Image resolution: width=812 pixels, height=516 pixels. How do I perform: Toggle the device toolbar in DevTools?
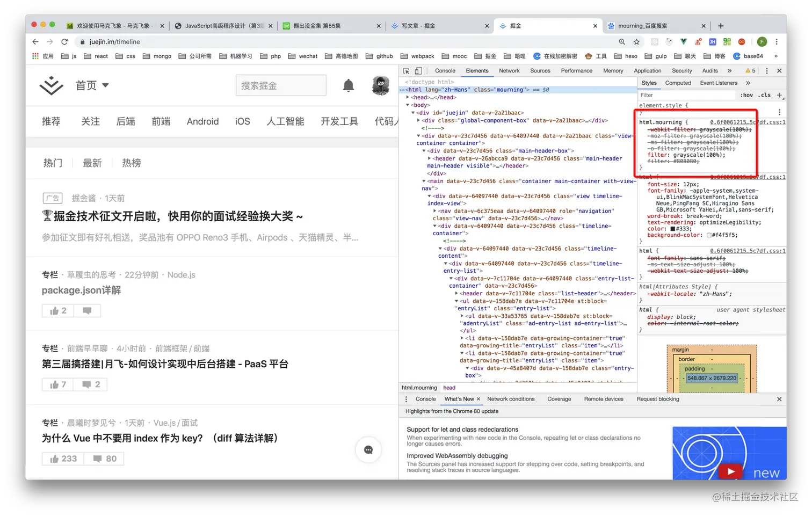click(418, 71)
